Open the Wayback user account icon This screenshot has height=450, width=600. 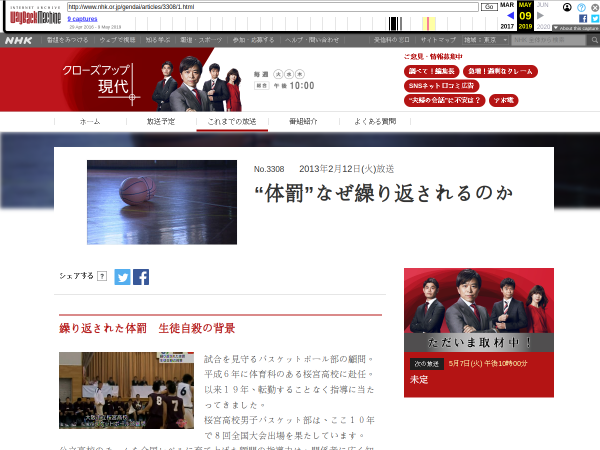click(567, 7)
